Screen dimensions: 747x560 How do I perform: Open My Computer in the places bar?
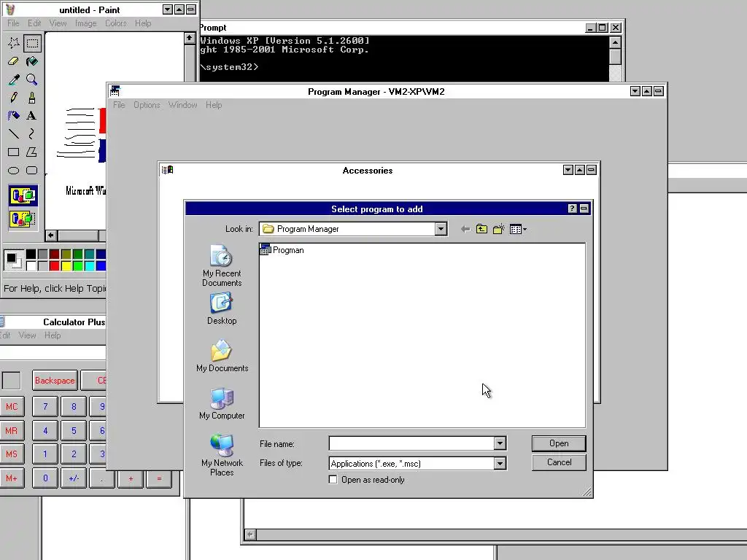coord(222,403)
